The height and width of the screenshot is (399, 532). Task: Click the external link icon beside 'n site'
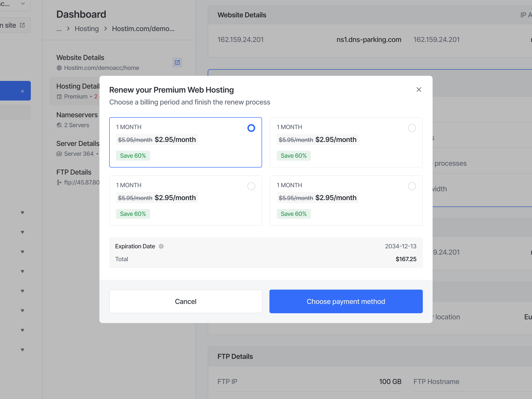(23, 25)
